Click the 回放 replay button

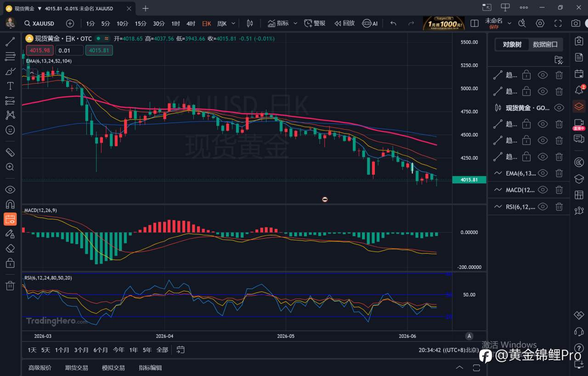tap(345, 23)
